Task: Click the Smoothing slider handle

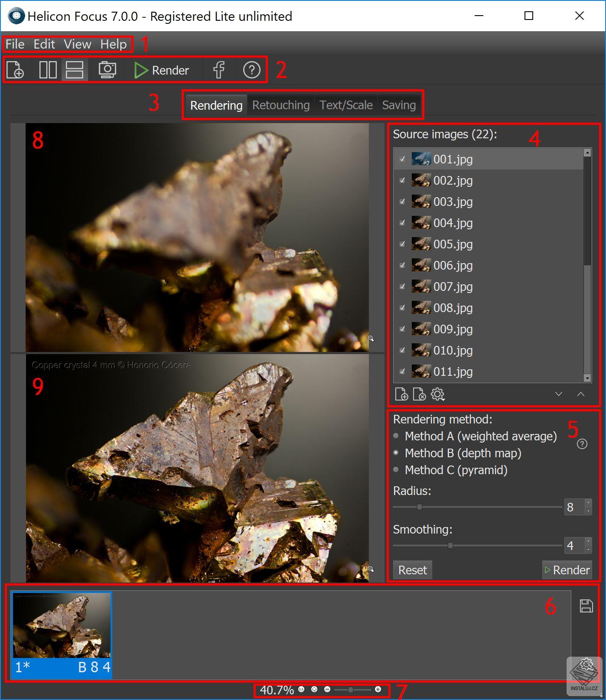Action: pos(450,545)
